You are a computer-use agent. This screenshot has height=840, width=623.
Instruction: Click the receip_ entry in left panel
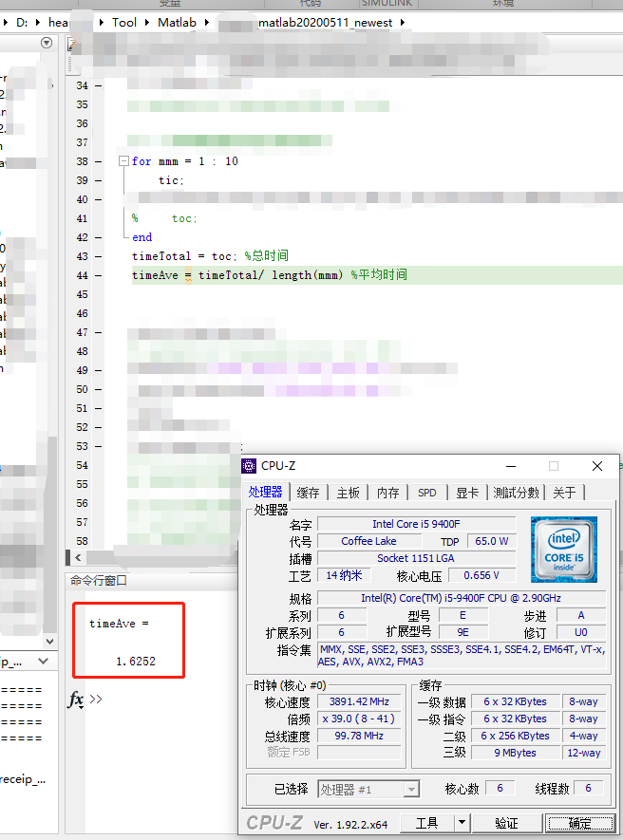(24, 779)
